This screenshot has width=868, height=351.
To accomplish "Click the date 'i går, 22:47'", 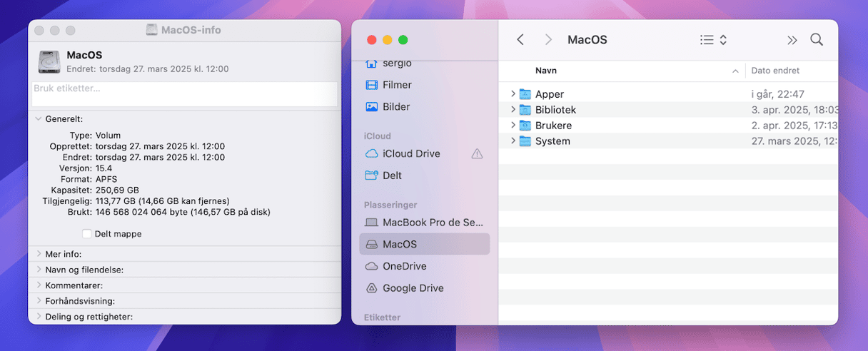I will click(778, 94).
